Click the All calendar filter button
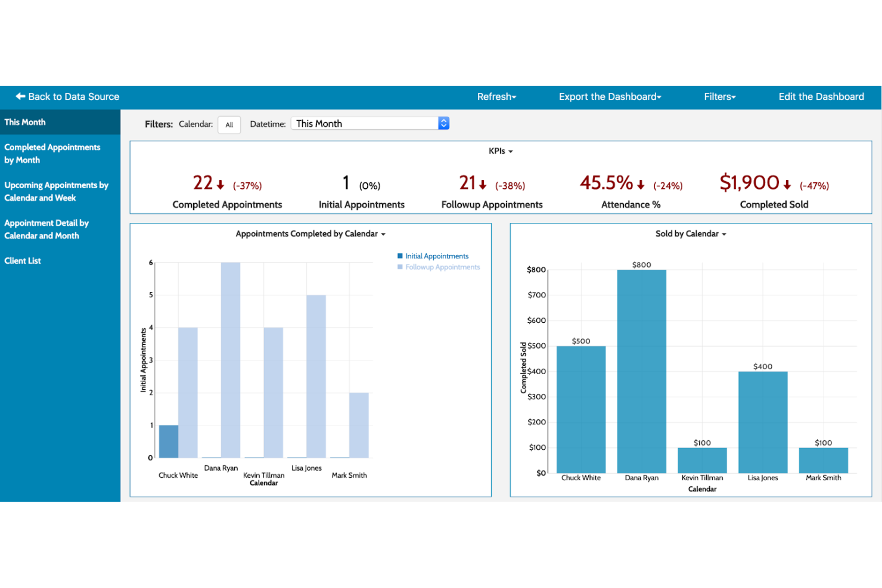Viewport: 882px width, 588px height. (229, 125)
